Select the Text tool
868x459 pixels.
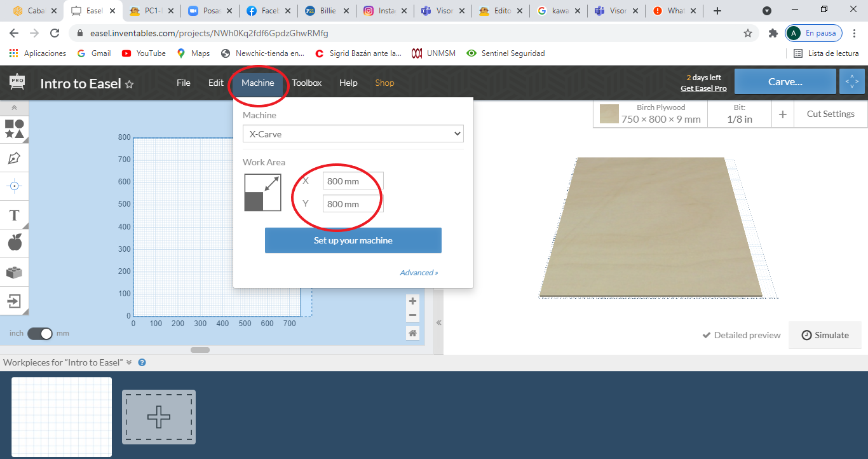pyautogui.click(x=14, y=215)
